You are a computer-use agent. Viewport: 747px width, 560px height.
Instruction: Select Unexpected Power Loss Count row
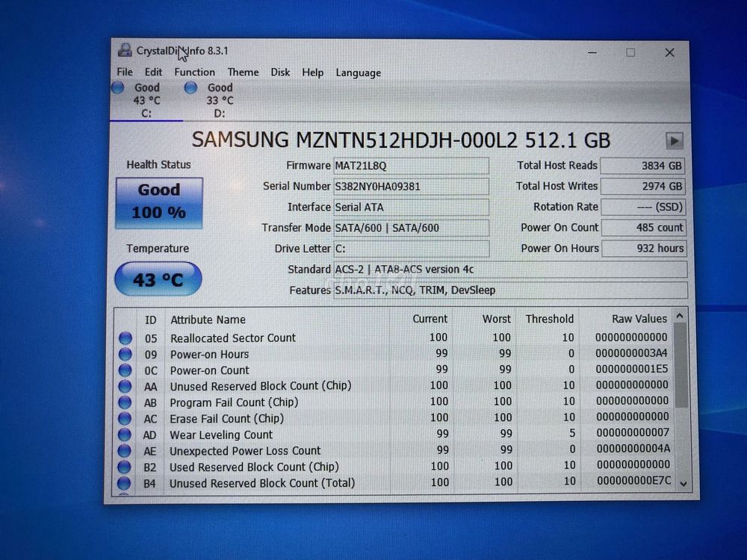tap(394, 450)
